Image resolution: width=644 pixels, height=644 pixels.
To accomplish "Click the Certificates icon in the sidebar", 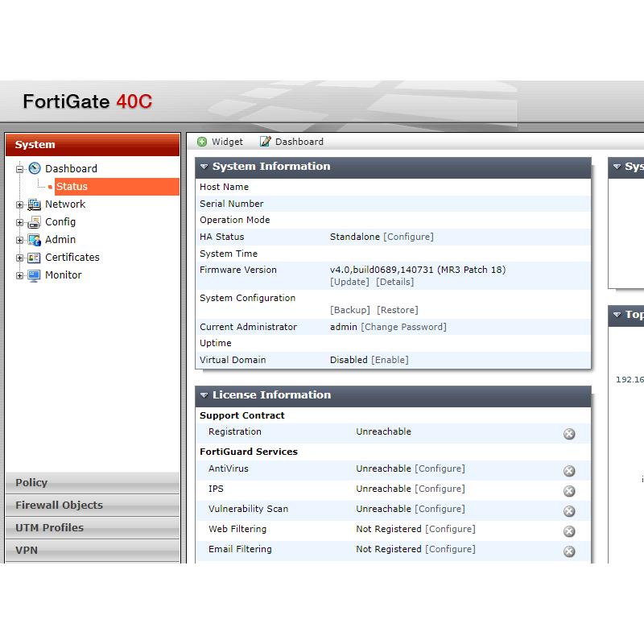I will point(32,258).
